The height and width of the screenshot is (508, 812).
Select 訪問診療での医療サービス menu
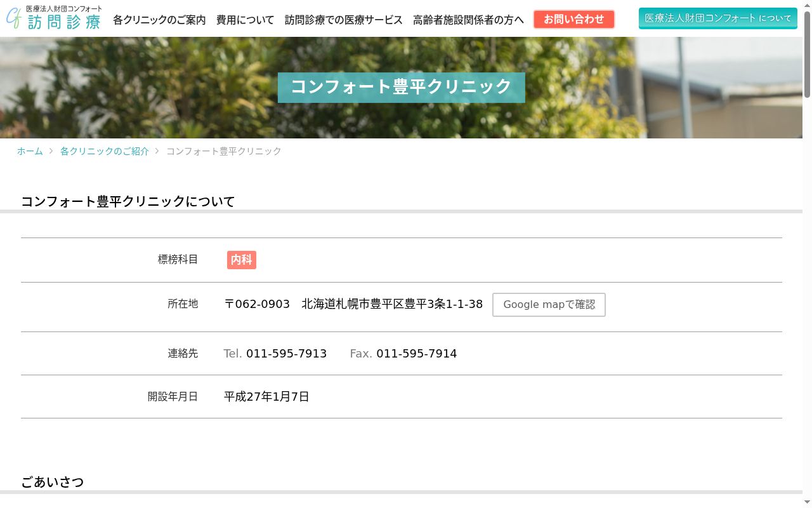[x=343, y=20]
